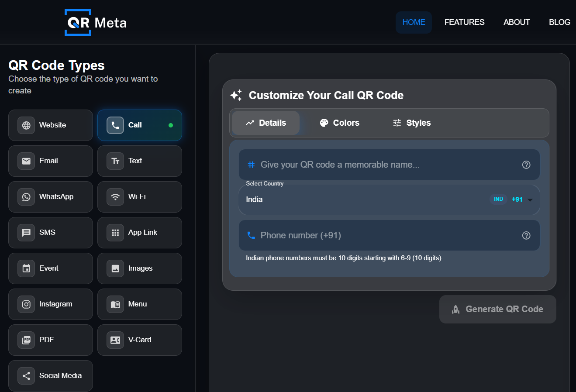This screenshot has height=392, width=576.
Task: Focus the Phone number (+91) field
Action: click(x=389, y=235)
